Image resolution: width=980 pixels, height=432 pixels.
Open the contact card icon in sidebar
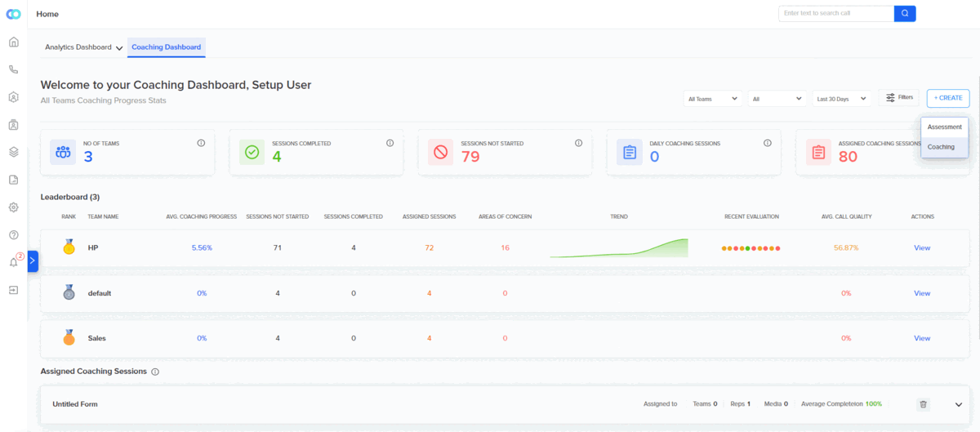click(x=13, y=125)
